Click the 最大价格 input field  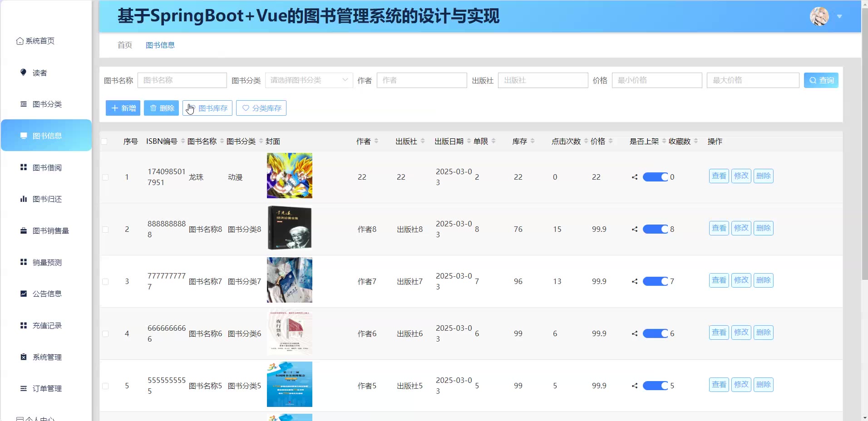pos(753,80)
